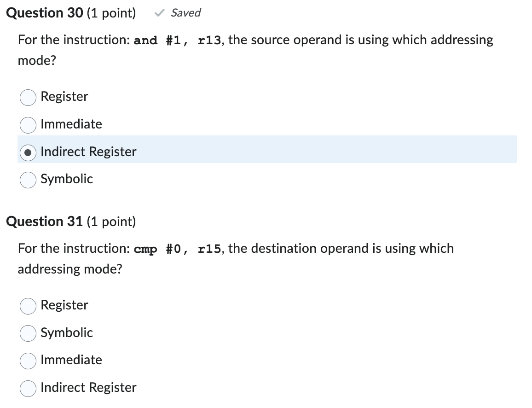Screen dimensions: 532x408
Task: Click the Register label text under Question 30
Action: [64, 97]
